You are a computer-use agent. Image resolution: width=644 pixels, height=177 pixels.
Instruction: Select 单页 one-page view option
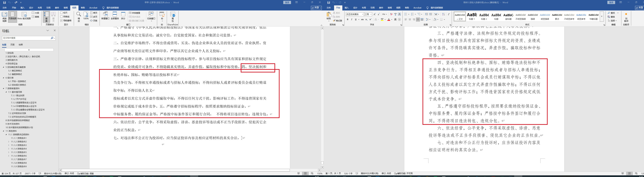pos(94,13)
